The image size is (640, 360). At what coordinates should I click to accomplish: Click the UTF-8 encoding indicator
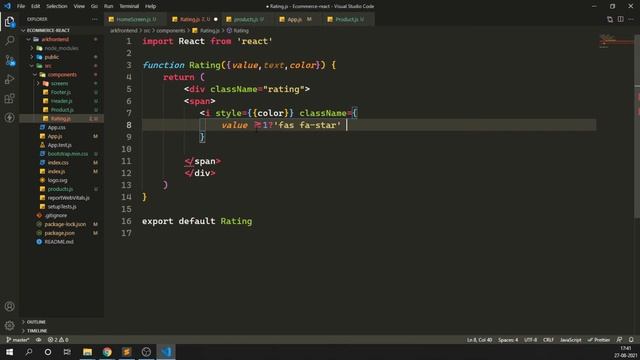530,340
